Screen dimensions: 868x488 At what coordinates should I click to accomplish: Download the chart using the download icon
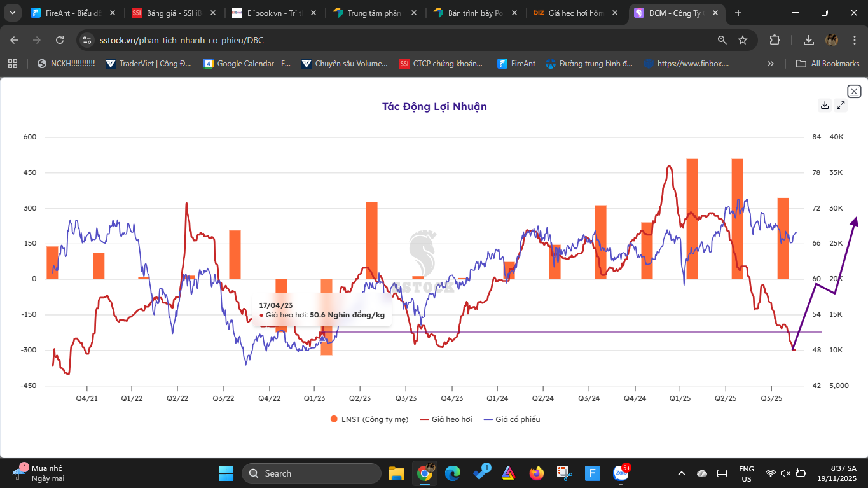pyautogui.click(x=825, y=105)
